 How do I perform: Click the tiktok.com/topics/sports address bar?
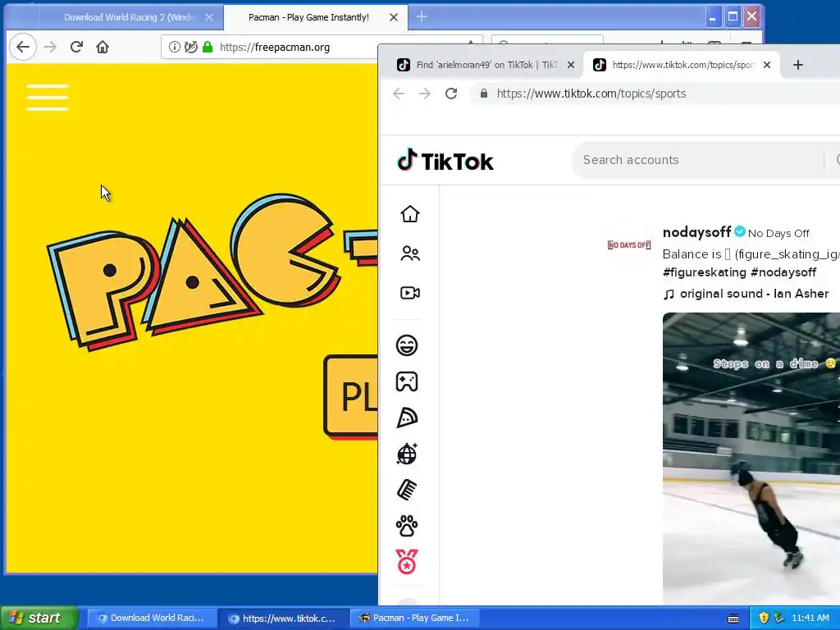655,94
